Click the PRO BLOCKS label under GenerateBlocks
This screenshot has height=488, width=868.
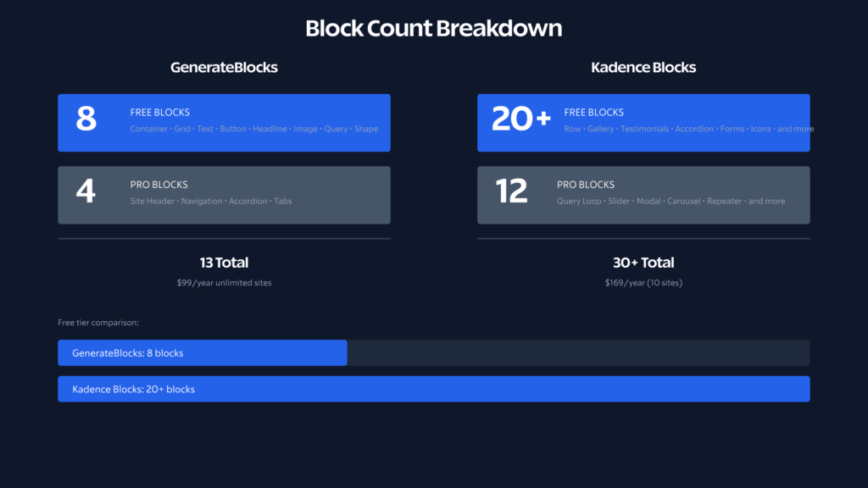(x=159, y=185)
